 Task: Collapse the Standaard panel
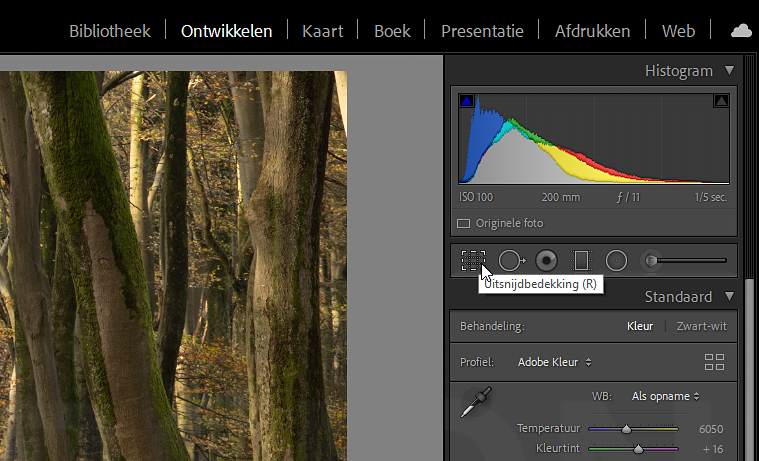click(x=729, y=297)
